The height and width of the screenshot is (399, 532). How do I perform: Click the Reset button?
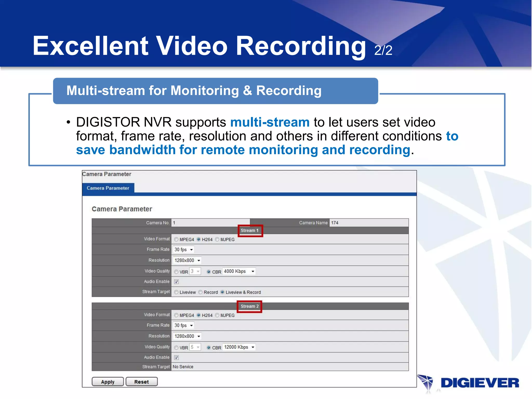coord(142,382)
